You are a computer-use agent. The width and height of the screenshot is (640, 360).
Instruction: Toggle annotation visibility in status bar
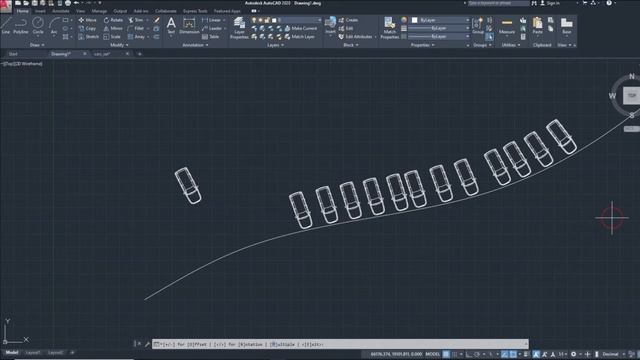536,354
